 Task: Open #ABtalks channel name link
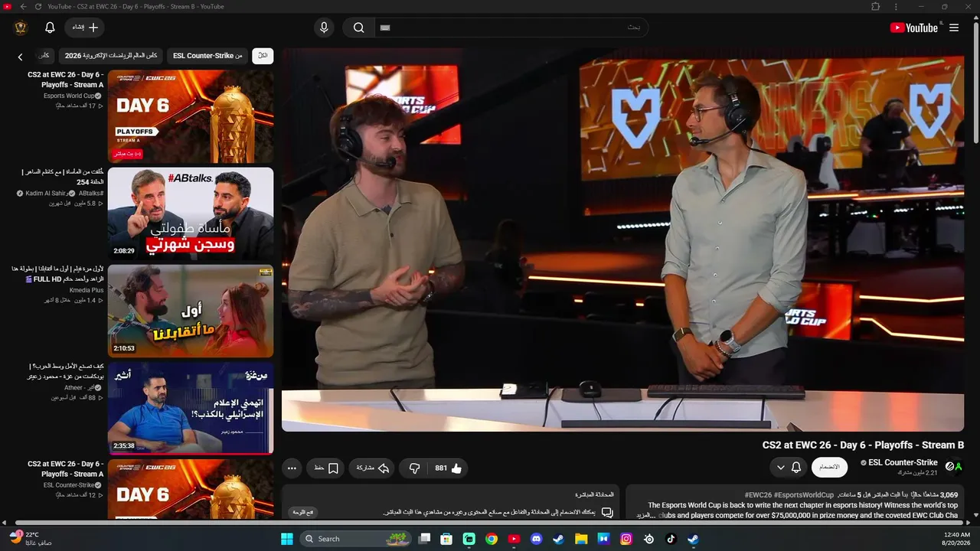(x=91, y=194)
